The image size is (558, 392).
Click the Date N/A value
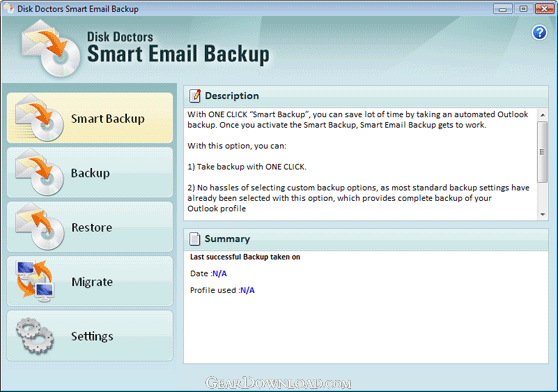tap(219, 274)
